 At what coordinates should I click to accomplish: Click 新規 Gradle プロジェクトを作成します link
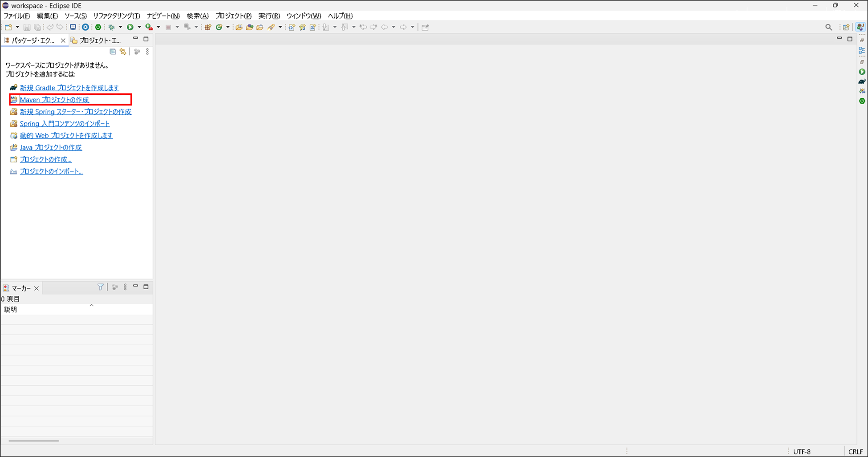[x=69, y=88]
